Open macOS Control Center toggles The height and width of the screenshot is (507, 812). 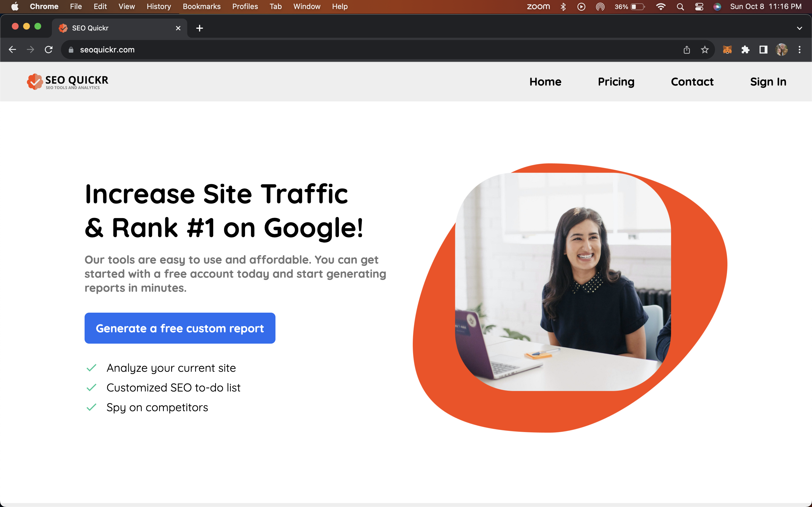click(x=699, y=7)
